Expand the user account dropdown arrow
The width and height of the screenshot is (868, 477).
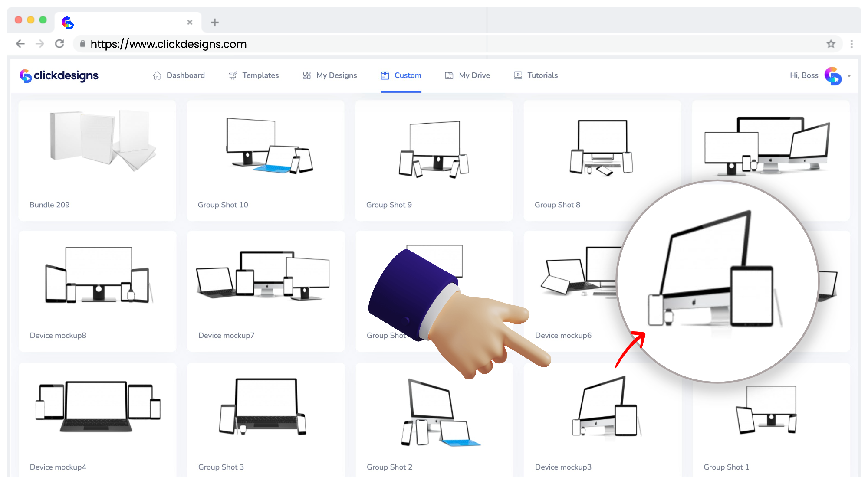pos(849,76)
